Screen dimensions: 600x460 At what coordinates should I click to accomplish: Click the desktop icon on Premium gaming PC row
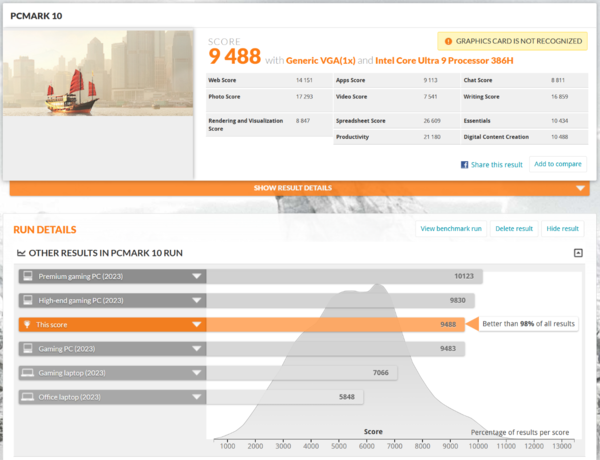coord(28,276)
